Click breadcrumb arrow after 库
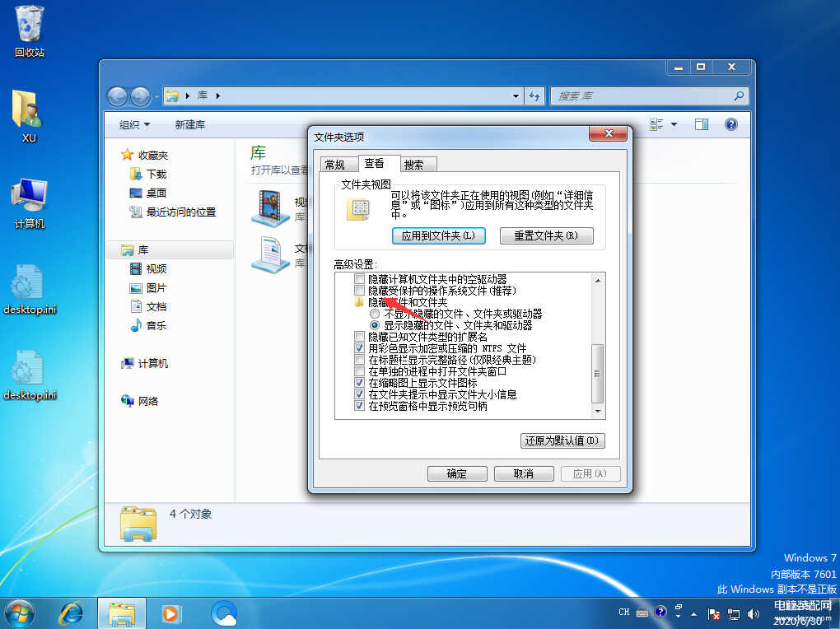This screenshot has width=840, height=629. click(x=218, y=96)
